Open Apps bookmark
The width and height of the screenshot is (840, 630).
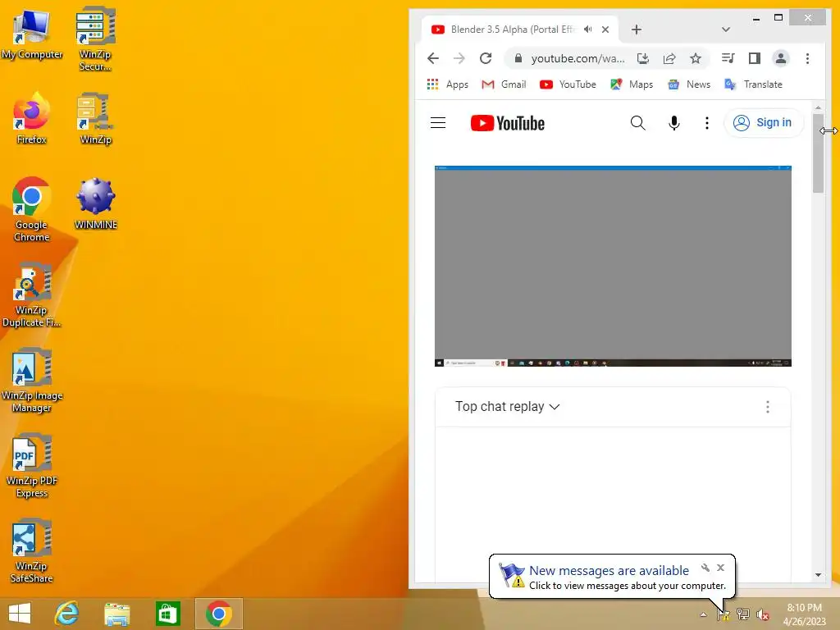point(448,84)
